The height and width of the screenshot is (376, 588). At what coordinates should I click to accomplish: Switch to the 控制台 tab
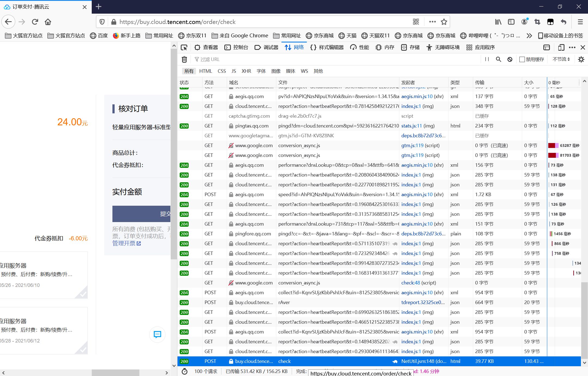click(236, 47)
